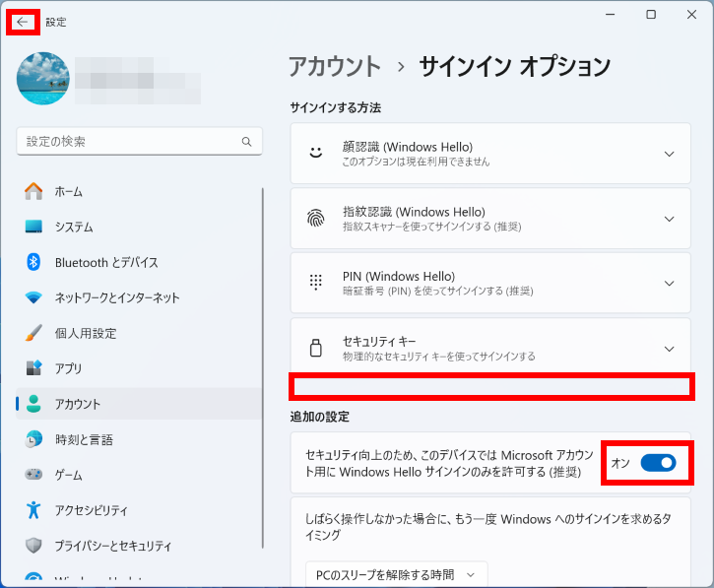The width and height of the screenshot is (714, 588).
Task: Expand セキュリティ キー chevron
Action: point(669,349)
